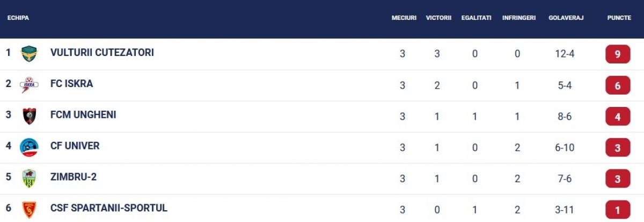Screen dimensions: 644x222
Task: Click the VICTORII column header
Action: 438,18
